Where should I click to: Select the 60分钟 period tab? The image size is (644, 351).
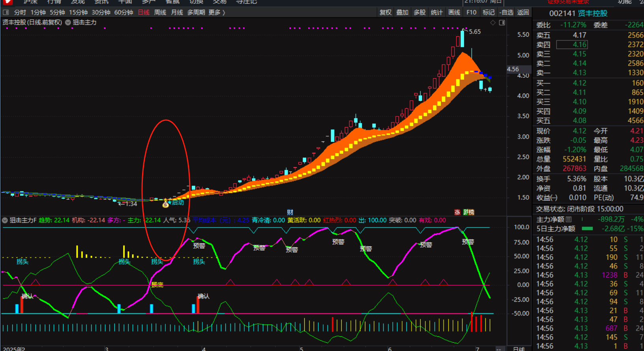point(124,12)
